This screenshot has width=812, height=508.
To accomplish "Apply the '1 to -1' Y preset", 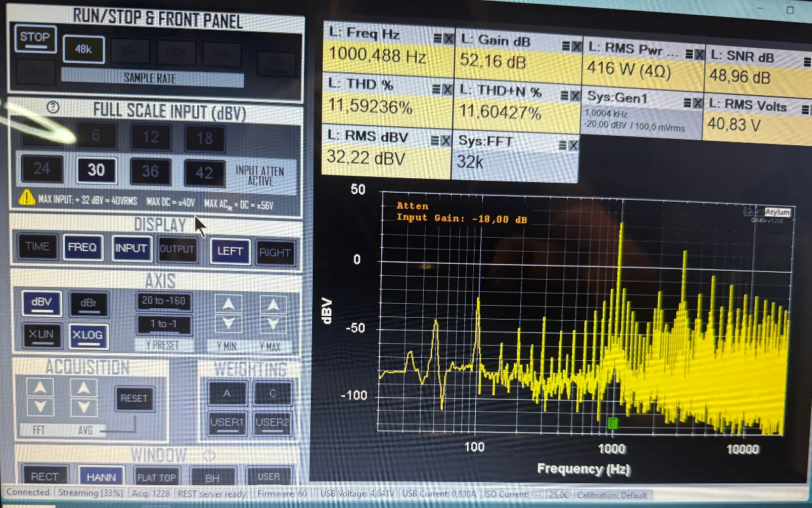I will point(164,324).
